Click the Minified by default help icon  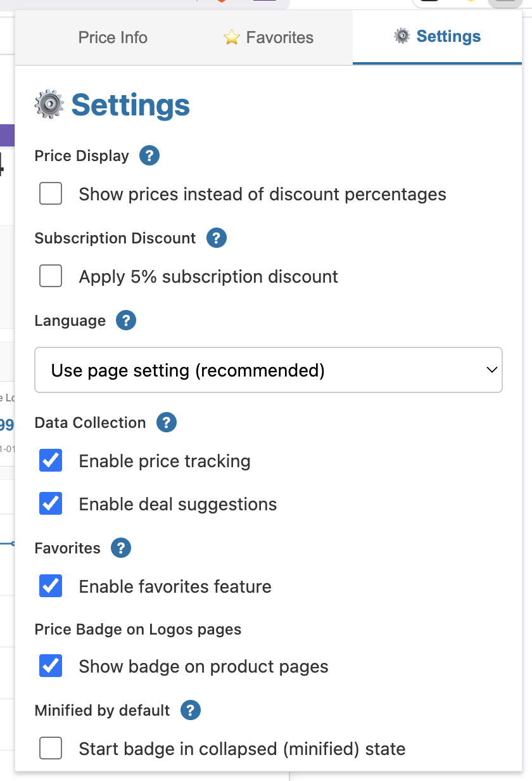pos(190,710)
